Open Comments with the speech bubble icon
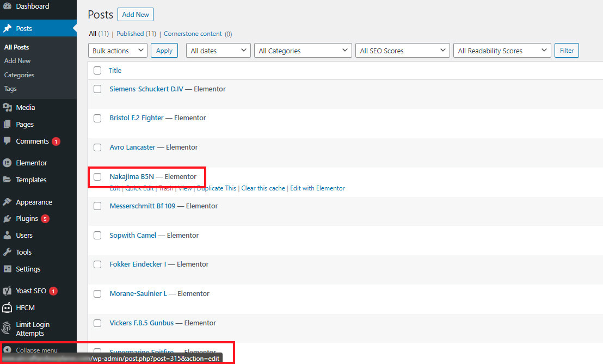Screen dimensions: 603x364 coord(8,141)
